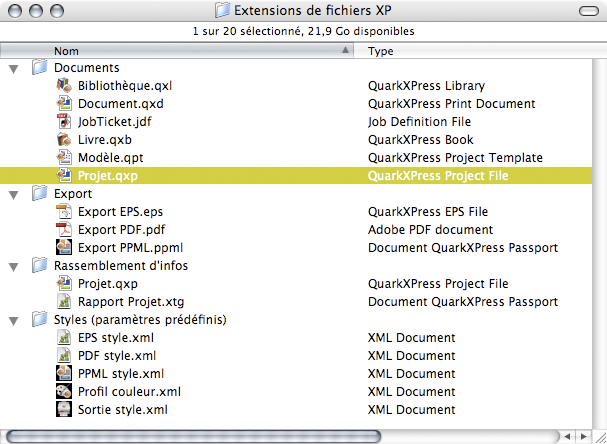The height and width of the screenshot is (444, 607).
Task: Select PPML style.xml file name
Action: pos(121,374)
